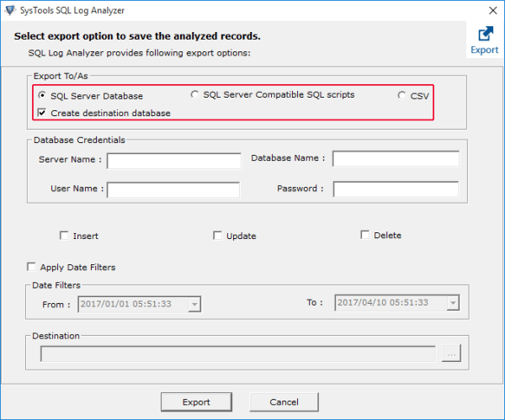Focus the Database Name text box

pyautogui.click(x=396, y=159)
